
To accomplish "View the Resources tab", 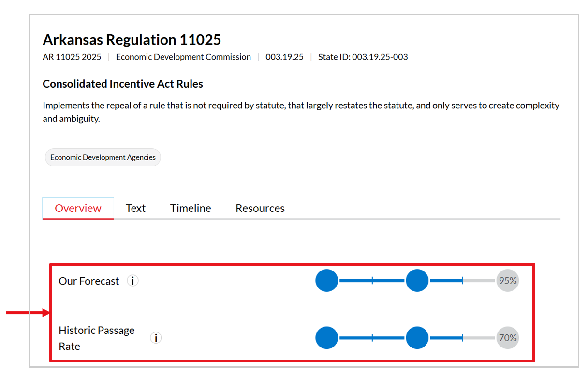I will pos(260,208).
